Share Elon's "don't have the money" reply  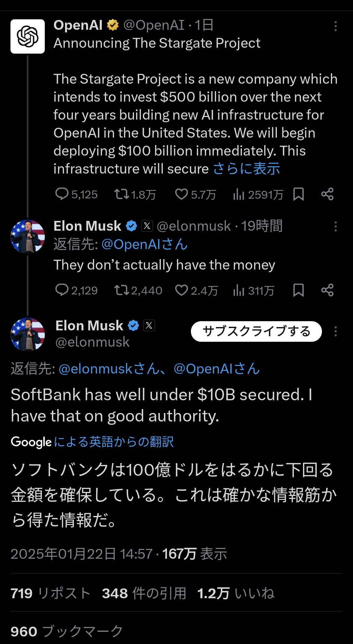pyautogui.click(x=327, y=290)
